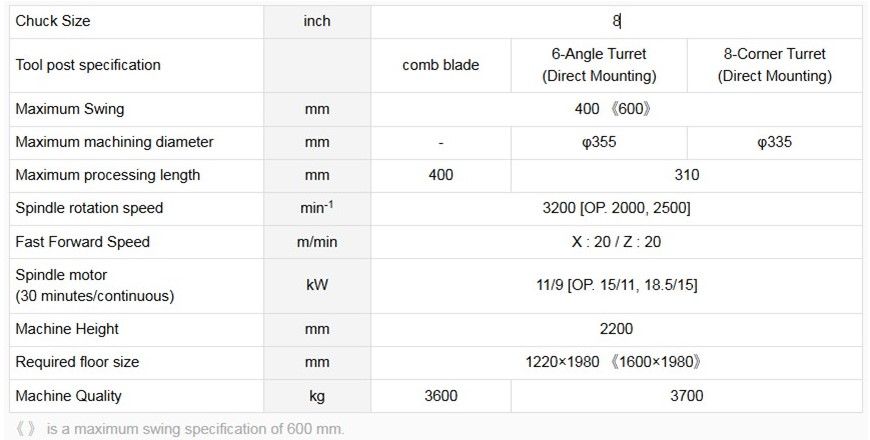This screenshot has width=870, height=440.
Task: Click the Maximum processing length label
Action: [x=108, y=175]
